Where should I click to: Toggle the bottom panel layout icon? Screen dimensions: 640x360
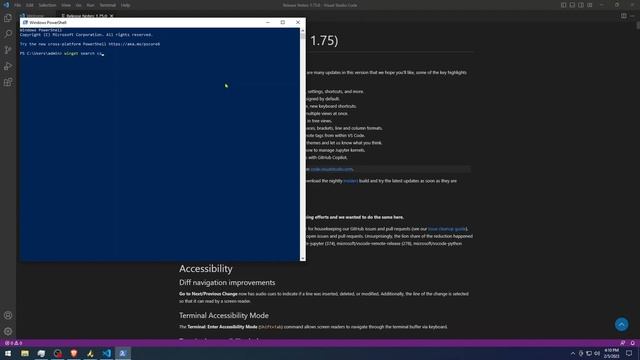pos(572,5)
